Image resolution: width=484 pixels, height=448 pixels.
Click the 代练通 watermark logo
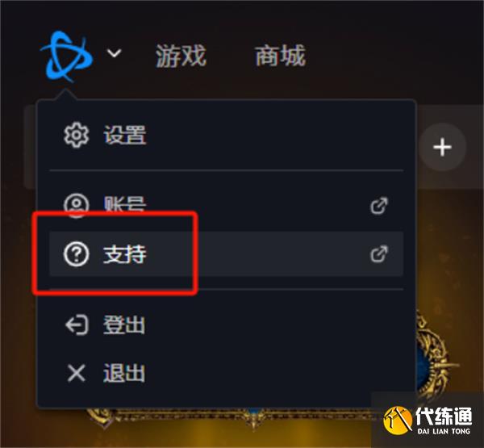[428, 421]
